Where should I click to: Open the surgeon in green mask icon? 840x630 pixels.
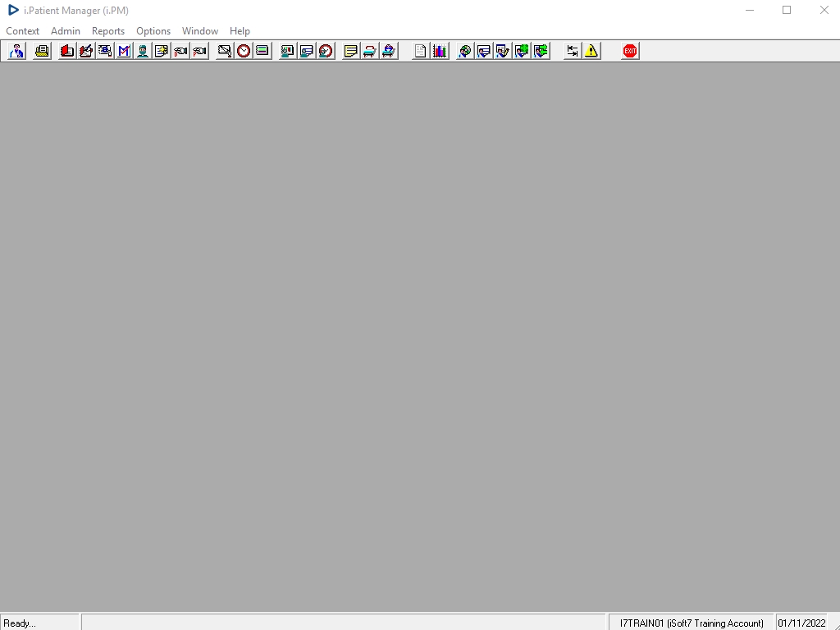click(x=143, y=51)
